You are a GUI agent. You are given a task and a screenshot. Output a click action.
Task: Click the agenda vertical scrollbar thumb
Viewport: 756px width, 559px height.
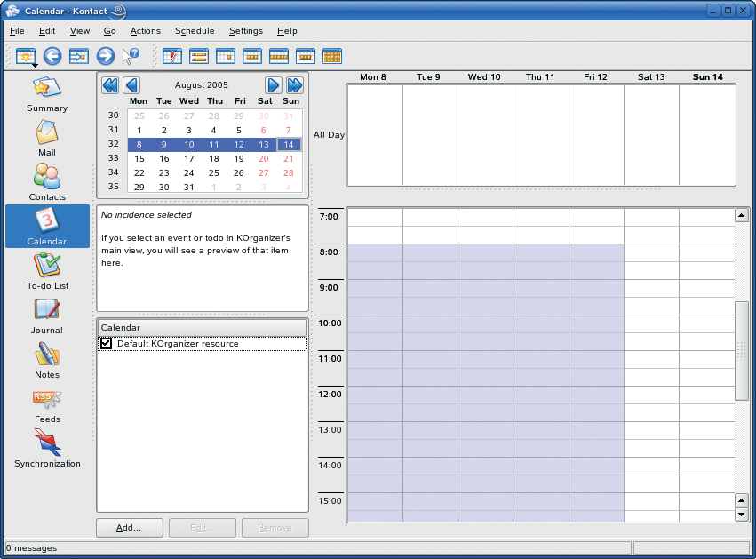pyautogui.click(x=742, y=351)
